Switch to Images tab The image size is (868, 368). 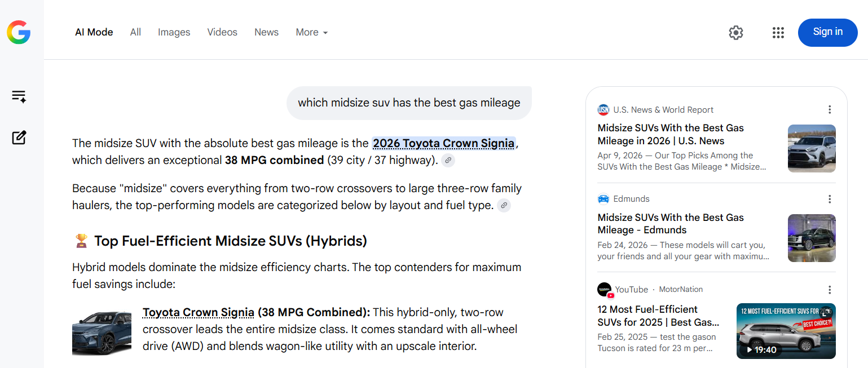[x=174, y=32]
